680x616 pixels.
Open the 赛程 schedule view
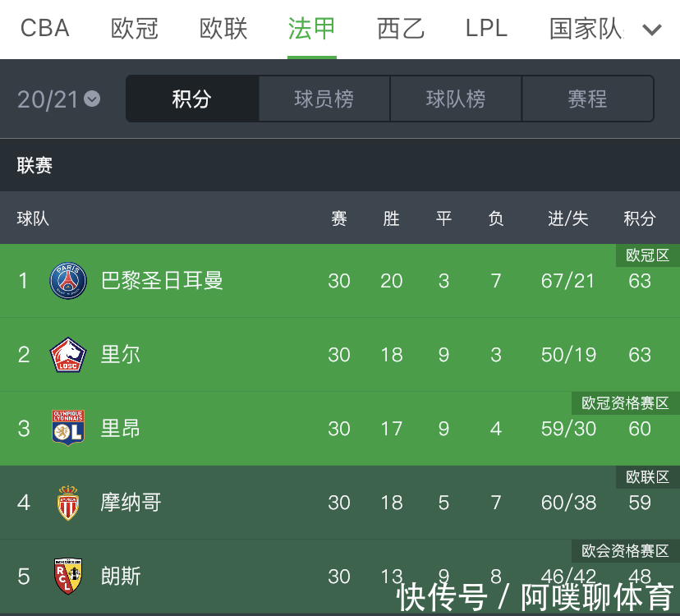(587, 99)
